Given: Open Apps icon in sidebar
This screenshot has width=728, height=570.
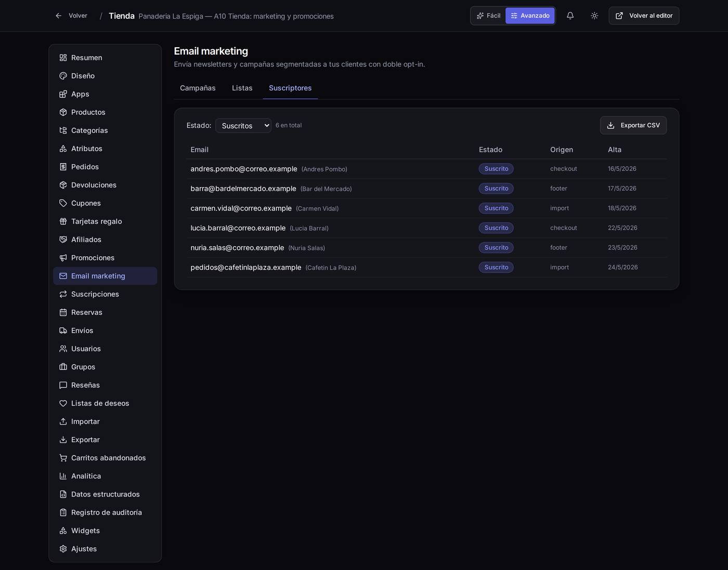Looking at the screenshot, I should point(63,94).
